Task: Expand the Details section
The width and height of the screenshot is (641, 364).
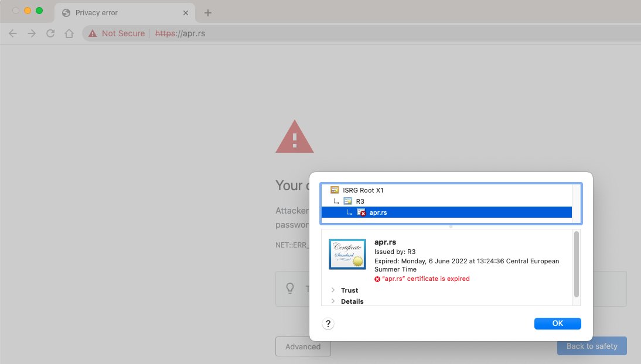Action: coord(333,301)
